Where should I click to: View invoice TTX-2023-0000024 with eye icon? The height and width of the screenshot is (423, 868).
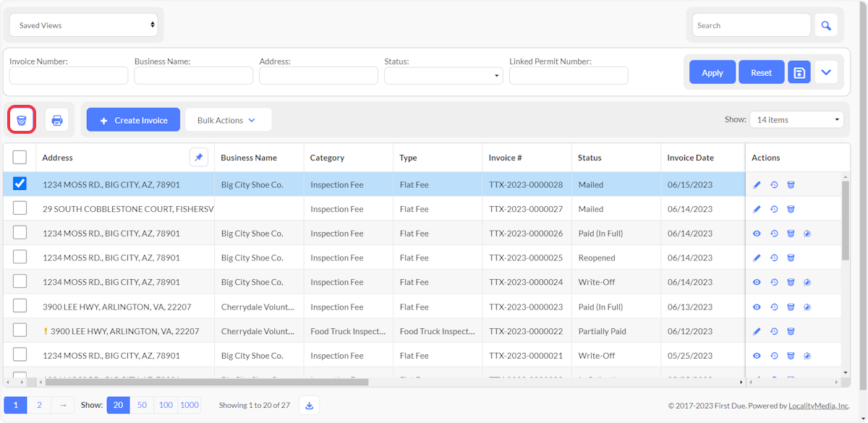(757, 282)
